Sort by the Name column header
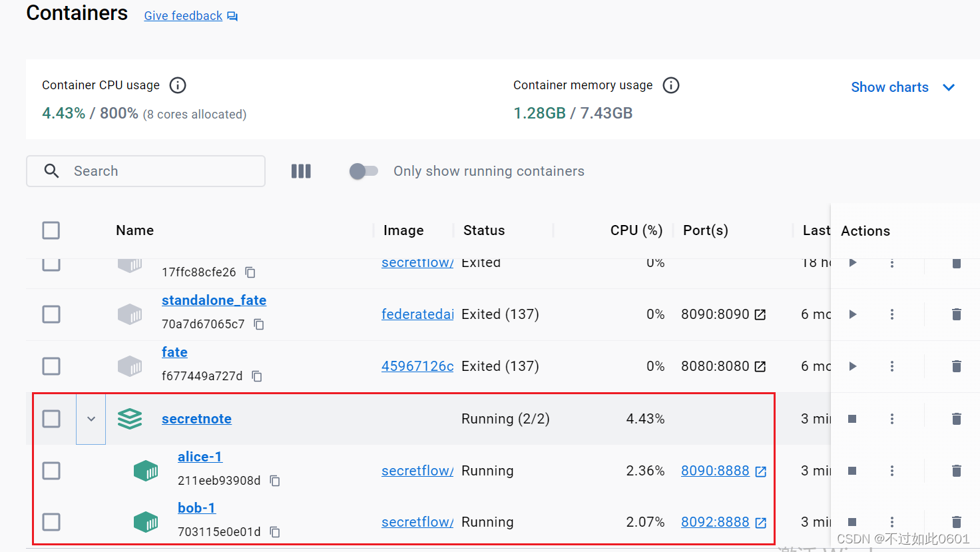The width and height of the screenshot is (980, 552). pyautogui.click(x=134, y=230)
